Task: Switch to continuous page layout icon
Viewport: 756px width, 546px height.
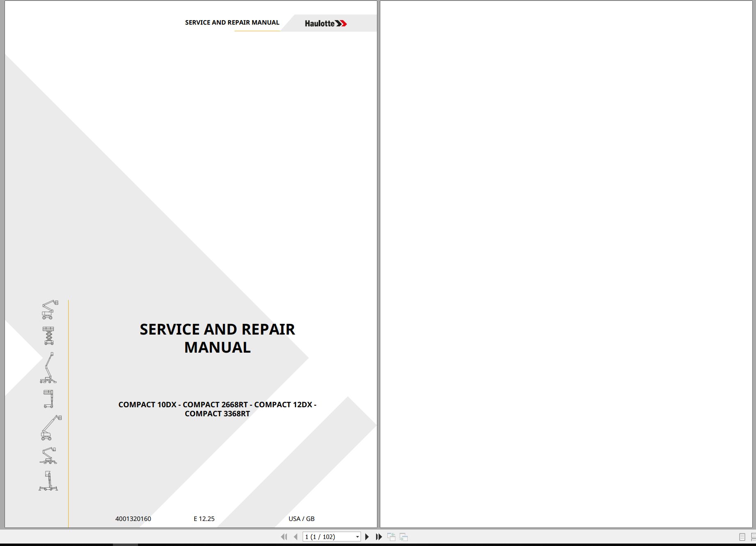Action: click(753, 537)
